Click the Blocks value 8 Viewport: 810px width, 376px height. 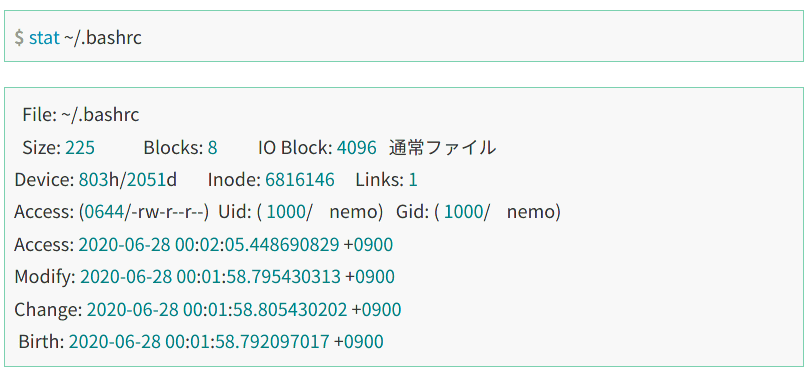coord(212,148)
